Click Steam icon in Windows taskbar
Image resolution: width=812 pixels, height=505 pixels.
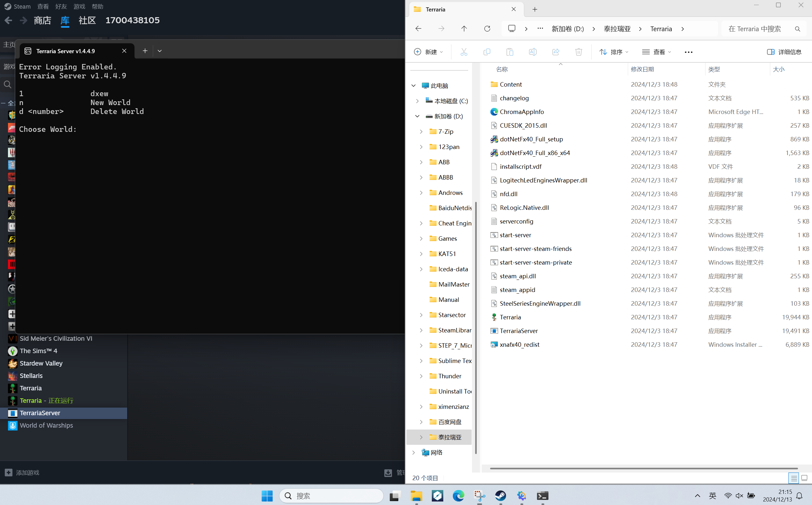(x=500, y=496)
